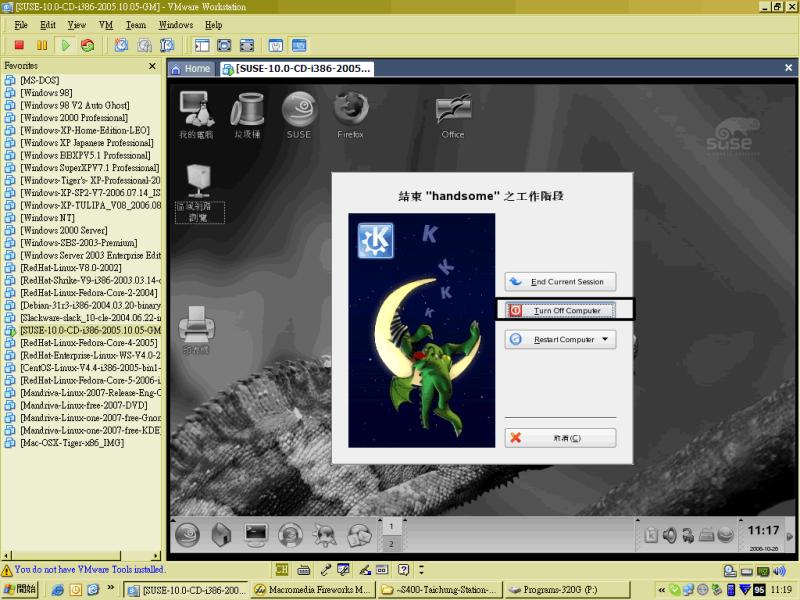Screen dimensions: 800x600
Task: Revert to snapshot via toolbar icon
Action: (144, 45)
